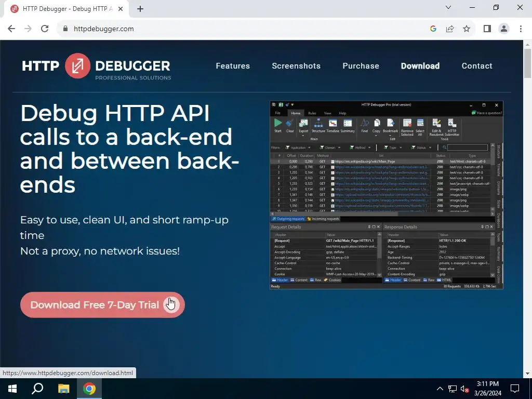Viewport: 532px width, 399px height.
Task: Minimize the Chrome window
Action: click(x=472, y=7)
